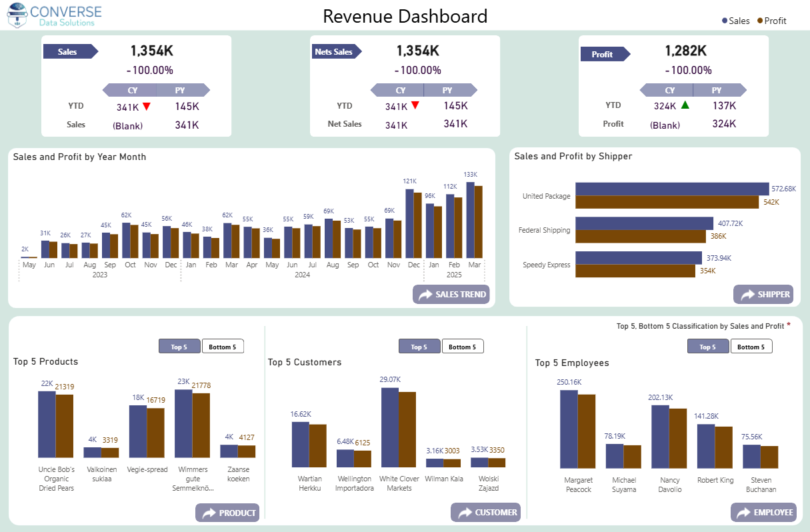Click United Package 572.68K sales bar
The height and width of the screenshot is (532, 810).
coord(672,189)
